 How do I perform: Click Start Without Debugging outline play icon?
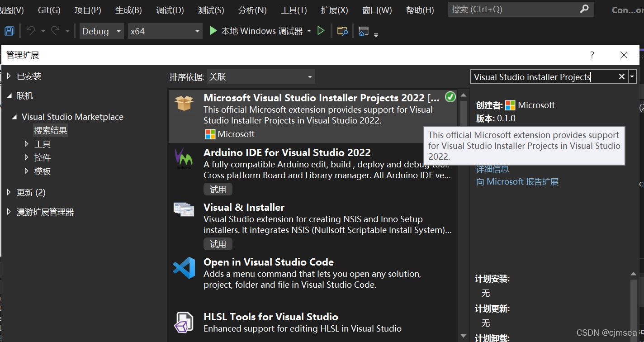tap(321, 31)
